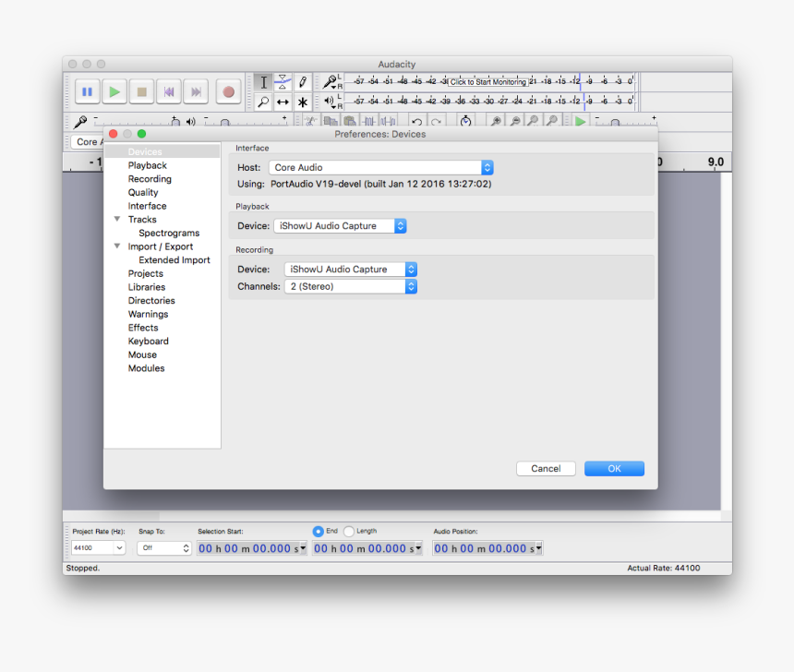
Task: Open the Mouse preferences category
Action: pos(142,354)
